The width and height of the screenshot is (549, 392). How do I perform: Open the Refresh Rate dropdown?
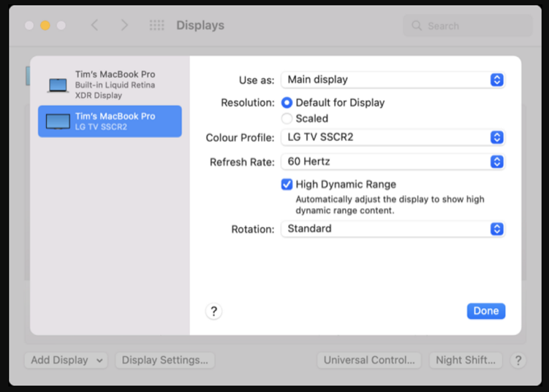click(393, 162)
